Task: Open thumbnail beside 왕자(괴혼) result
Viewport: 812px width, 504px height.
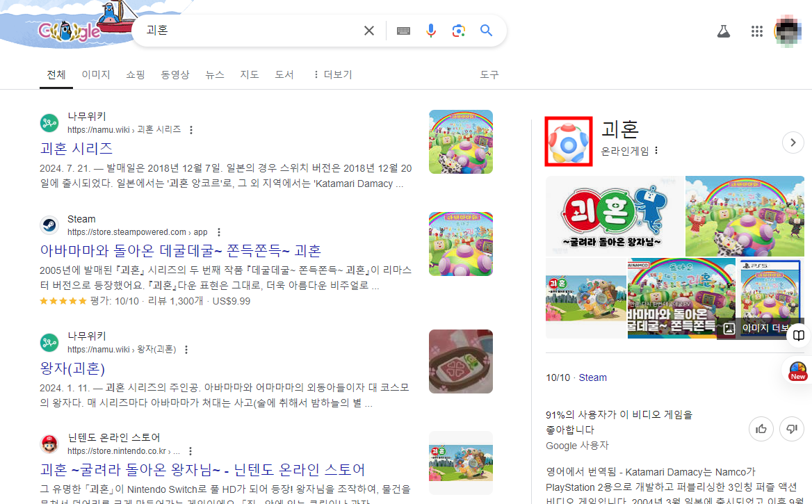Action: pyautogui.click(x=461, y=361)
